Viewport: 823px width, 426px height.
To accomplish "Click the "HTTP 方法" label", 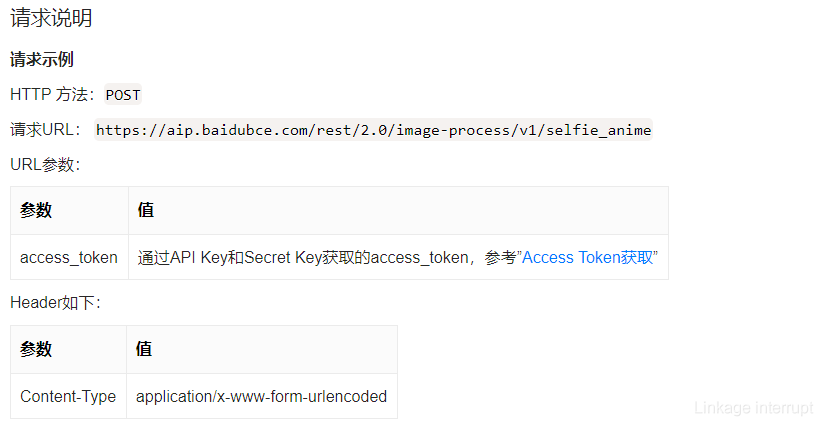I will (x=52, y=95).
